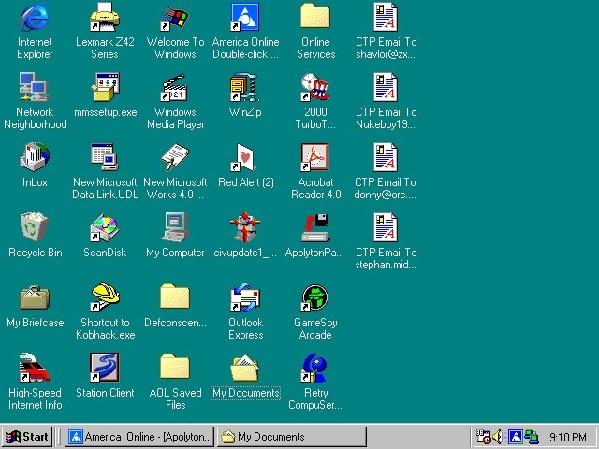
Task: Select the New Microsoft Works 4.0 document
Action: [x=175, y=157]
